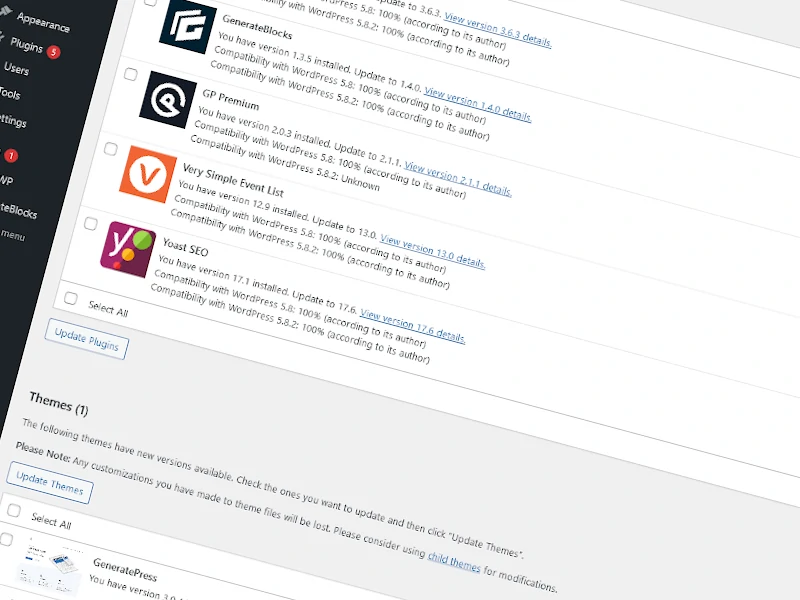Open the Users menu in sidebar
The image size is (800, 600).
coord(16,68)
